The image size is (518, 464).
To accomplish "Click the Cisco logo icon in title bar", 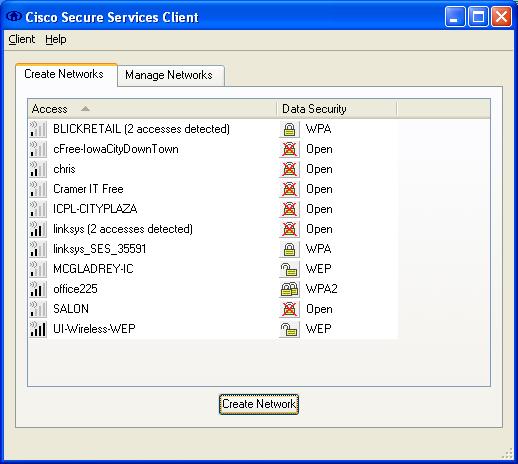I will coord(14,16).
